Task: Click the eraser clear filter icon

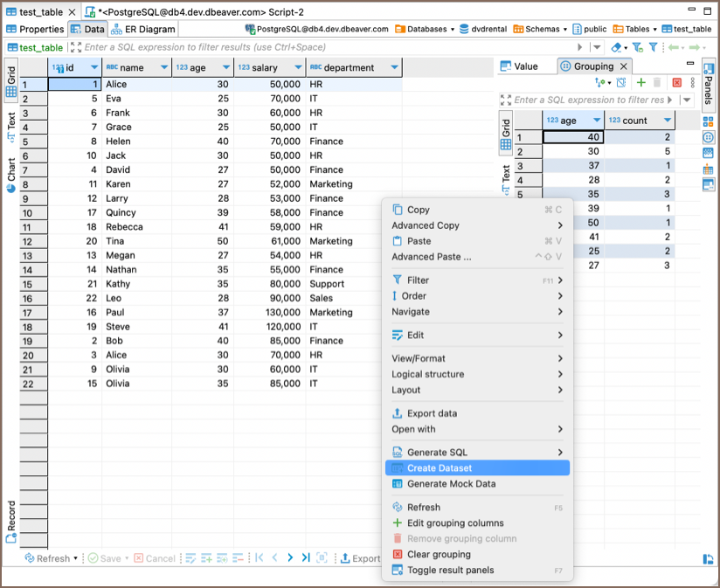Action: pyautogui.click(x=618, y=47)
